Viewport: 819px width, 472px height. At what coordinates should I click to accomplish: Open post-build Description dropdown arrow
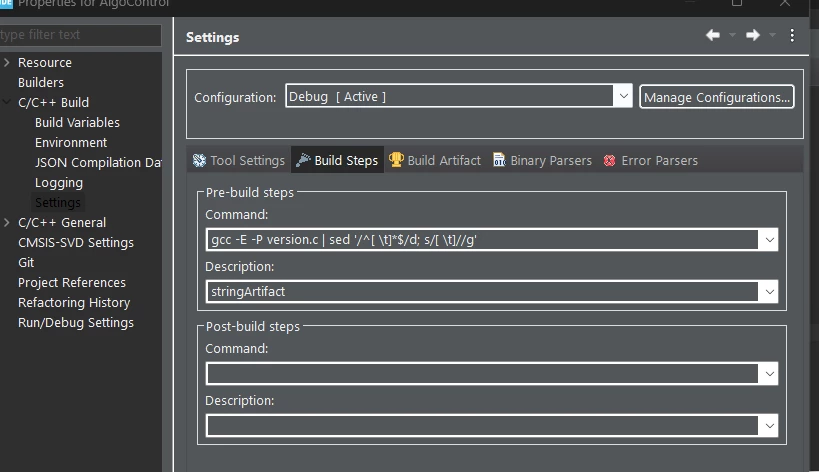point(769,426)
